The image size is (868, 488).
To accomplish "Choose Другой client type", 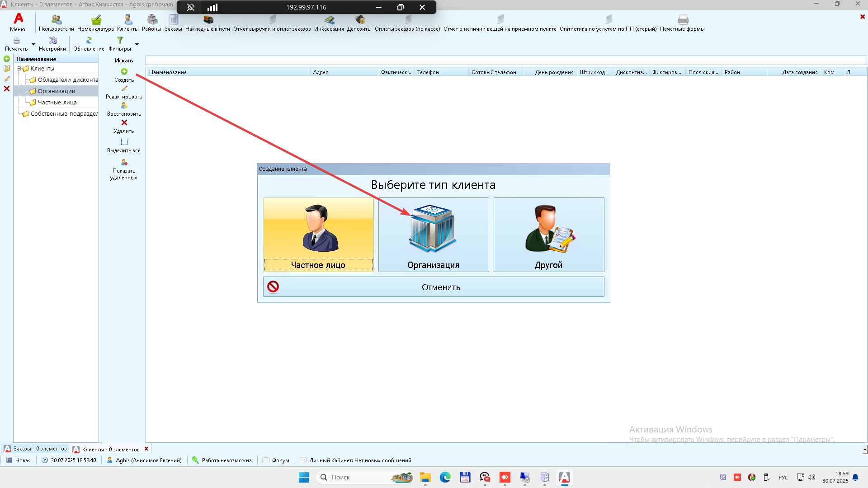I will tap(549, 235).
